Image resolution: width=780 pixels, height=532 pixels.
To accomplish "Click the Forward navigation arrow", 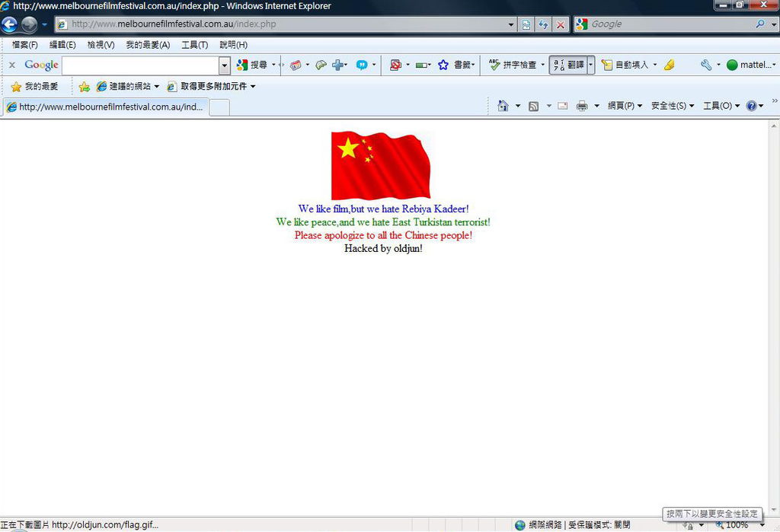I will pyautogui.click(x=30, y=24).
